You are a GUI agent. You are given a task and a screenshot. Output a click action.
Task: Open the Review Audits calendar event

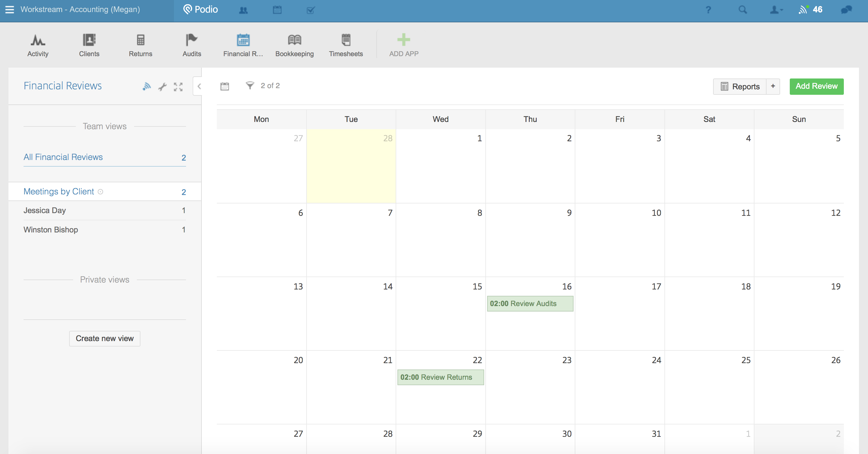[x=530, y=303]
